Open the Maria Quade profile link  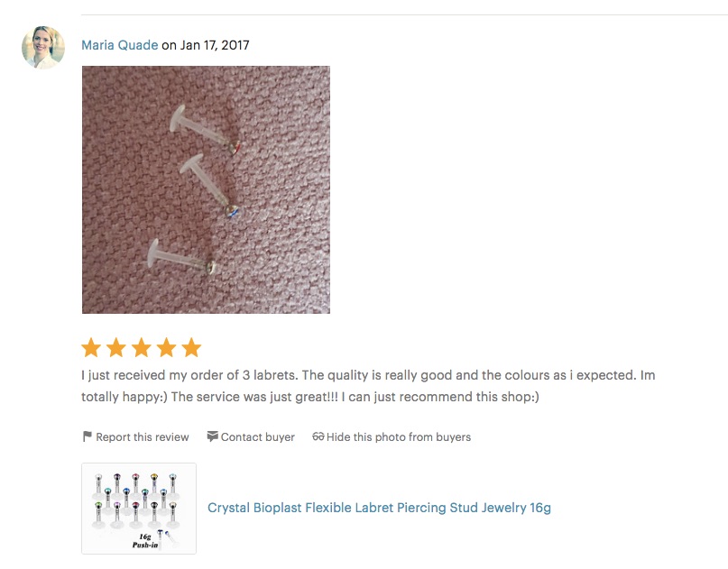(x=120, y=45)
